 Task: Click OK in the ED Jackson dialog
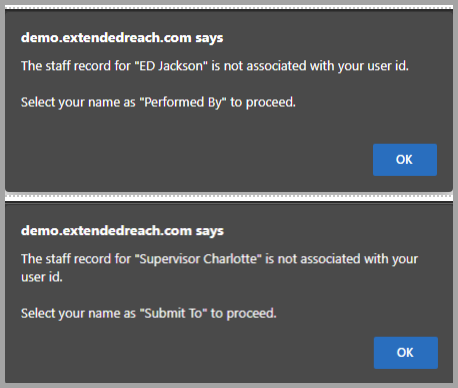pos(405,160)
